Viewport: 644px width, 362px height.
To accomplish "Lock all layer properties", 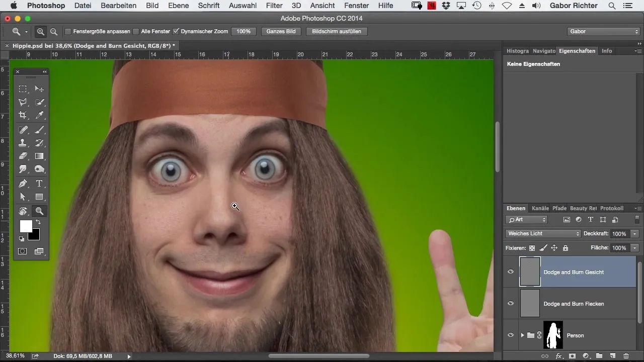I will (x=566, y=248).
